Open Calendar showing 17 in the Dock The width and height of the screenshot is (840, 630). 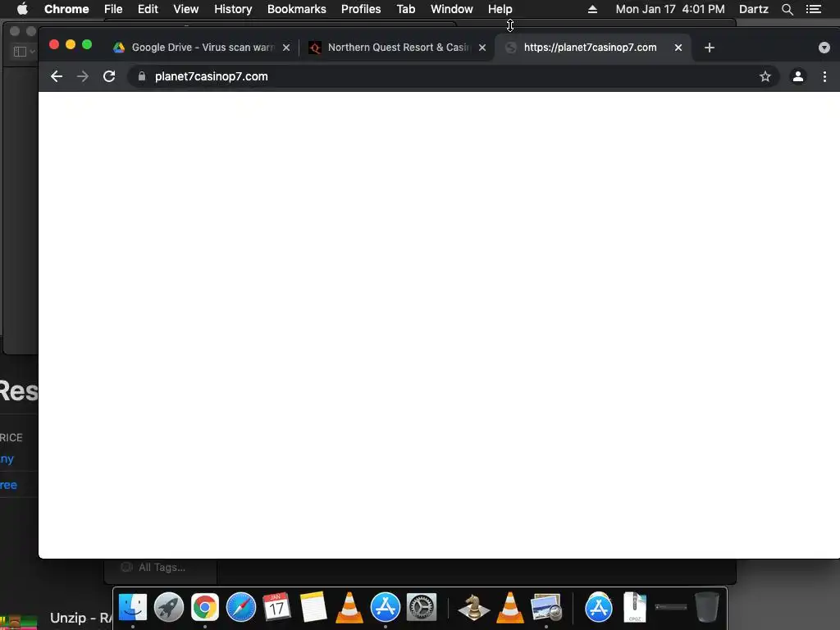(x=276, y=608)
